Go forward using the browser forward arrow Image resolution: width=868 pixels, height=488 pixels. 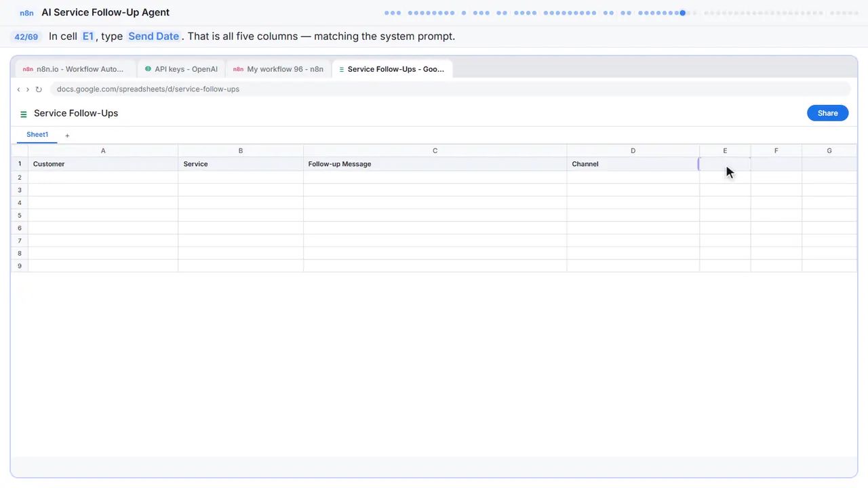pyautogui.click(x=28, y=89)
